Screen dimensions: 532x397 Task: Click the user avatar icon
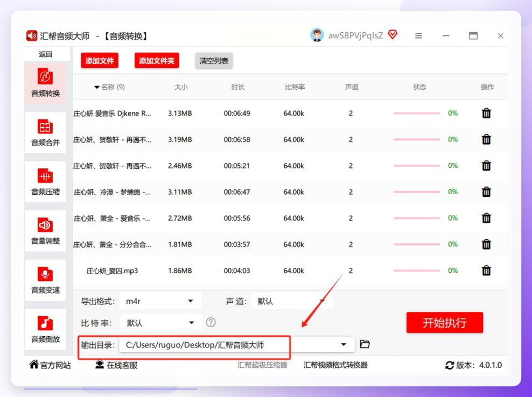click(317, 35)
